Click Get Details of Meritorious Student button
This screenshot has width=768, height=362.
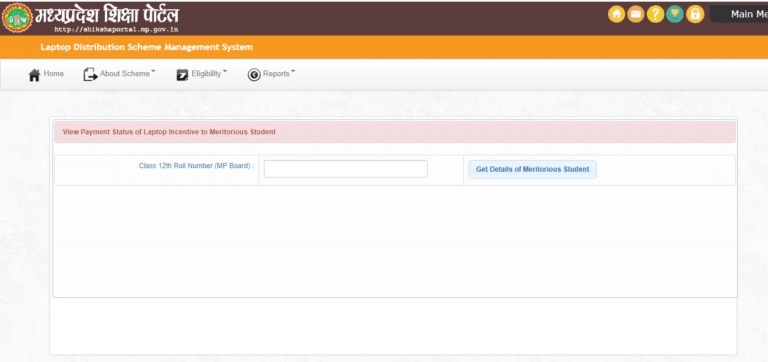pos(532,169)
